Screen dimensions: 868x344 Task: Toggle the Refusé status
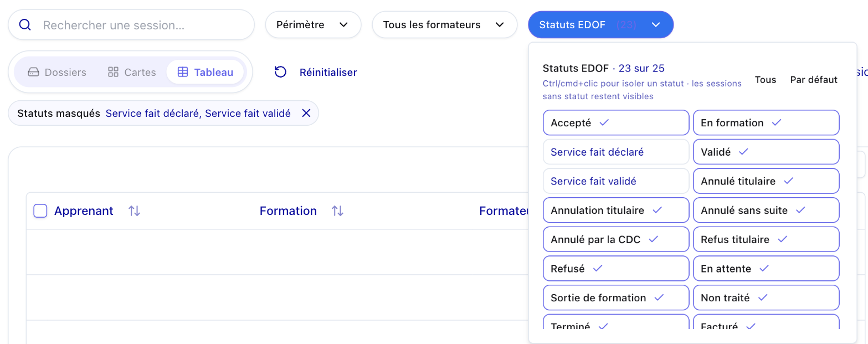(x=616, y=268)
